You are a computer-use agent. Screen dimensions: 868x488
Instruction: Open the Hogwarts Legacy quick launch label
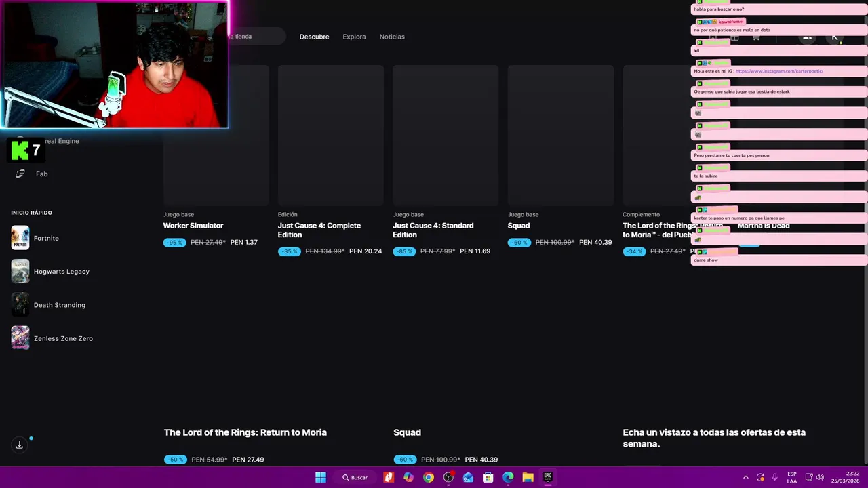(62, 271)
